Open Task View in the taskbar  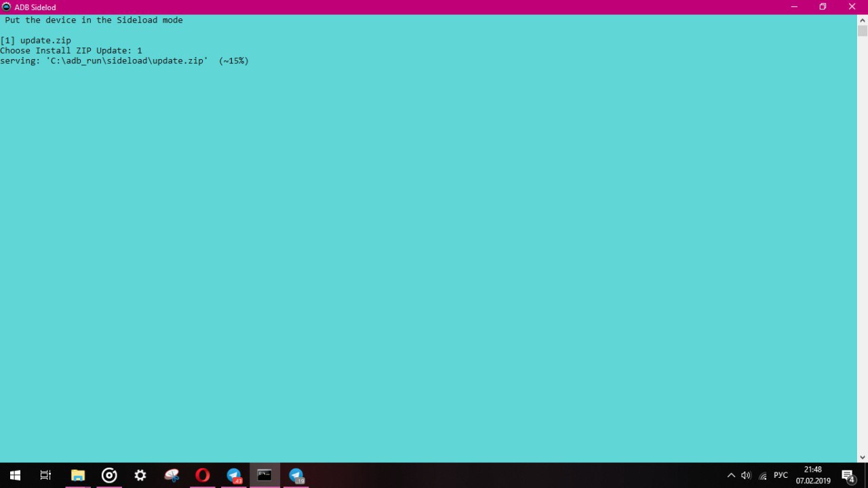(46, 475)
